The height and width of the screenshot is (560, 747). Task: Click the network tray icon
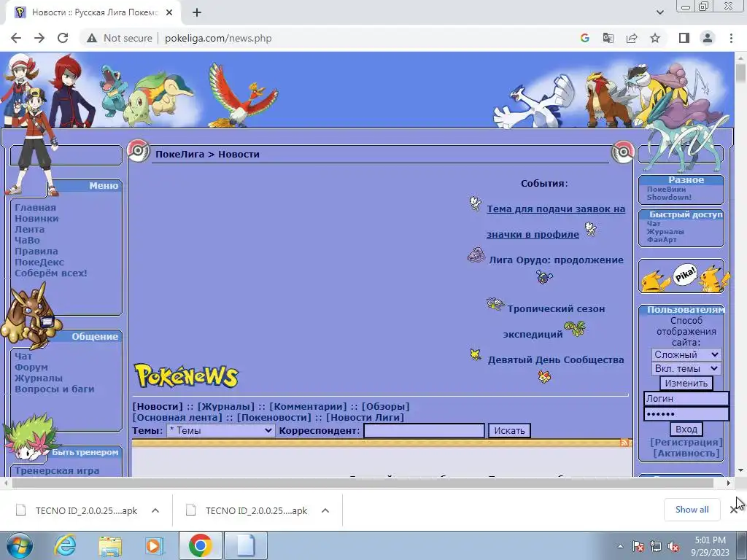point(656,547)
